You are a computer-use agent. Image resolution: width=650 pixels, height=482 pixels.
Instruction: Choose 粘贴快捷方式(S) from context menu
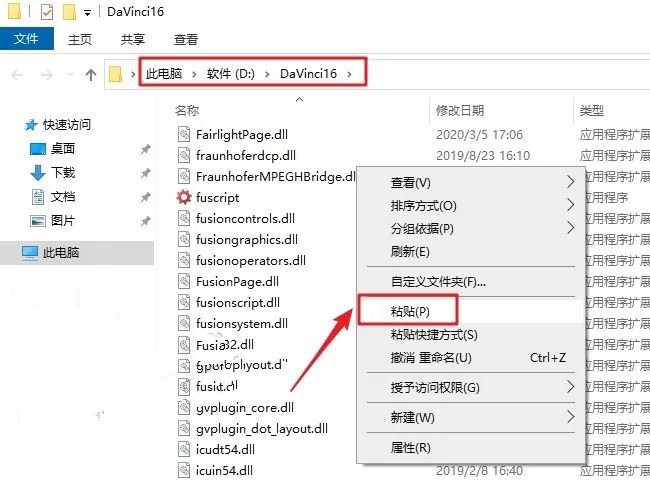point(471,334)
